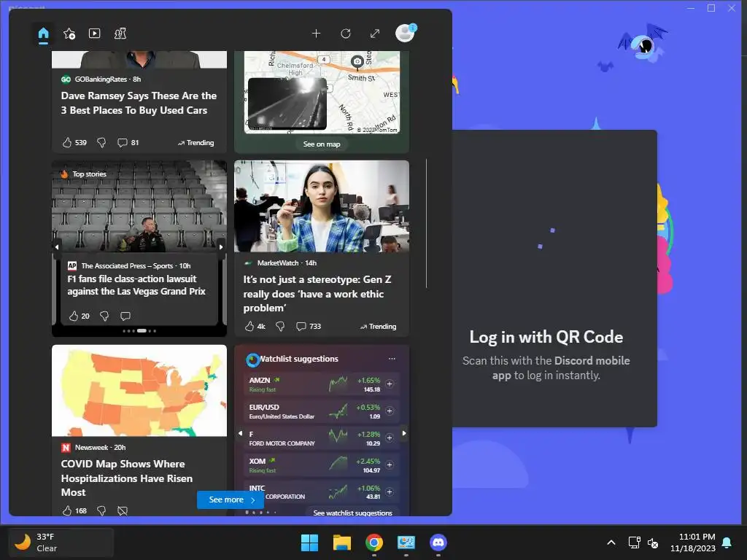Open Dave Ramsey used cars headline
The height and width of the screenshot is (560, 747).
coord(139,103)
